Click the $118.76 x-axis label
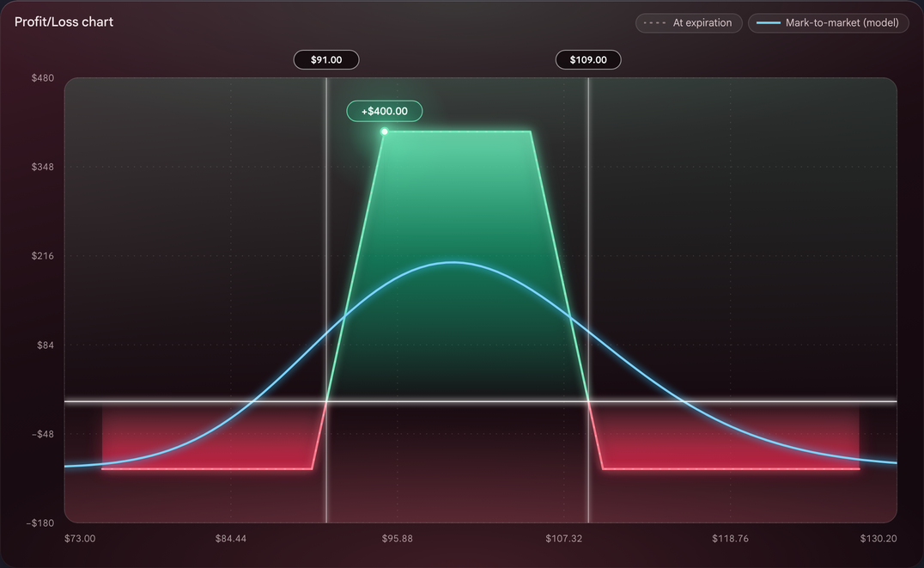Screen dimensions: 924x568 [730, 539]
